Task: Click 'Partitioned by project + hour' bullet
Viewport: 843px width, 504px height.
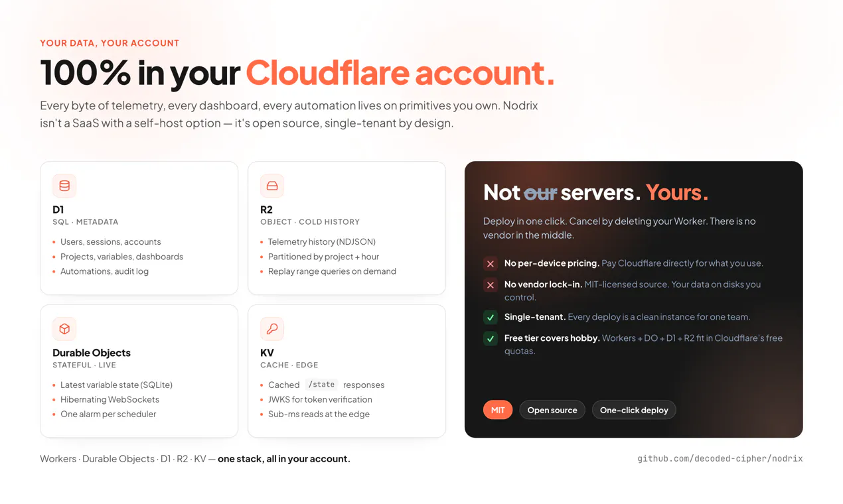Action: coord(323,257)
